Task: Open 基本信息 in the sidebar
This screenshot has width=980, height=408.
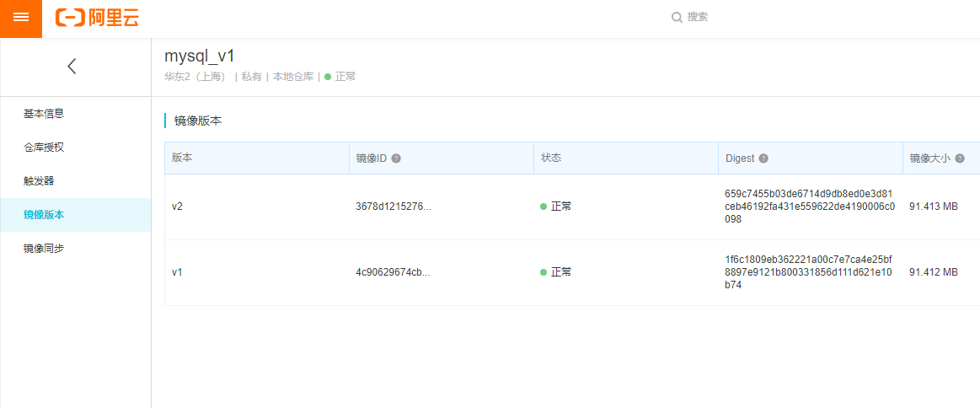Action: click(44, 114)
